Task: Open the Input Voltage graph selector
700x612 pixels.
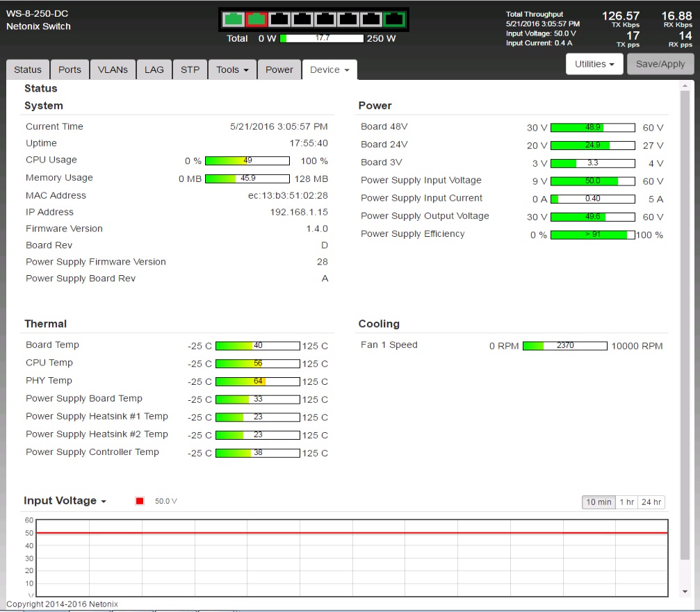Action: [65, 501]
